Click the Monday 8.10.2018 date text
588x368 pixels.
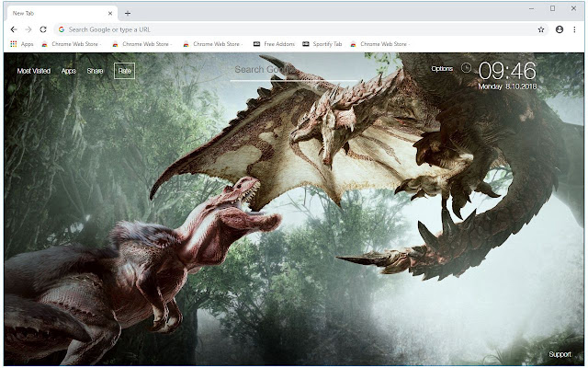(507, 86)
